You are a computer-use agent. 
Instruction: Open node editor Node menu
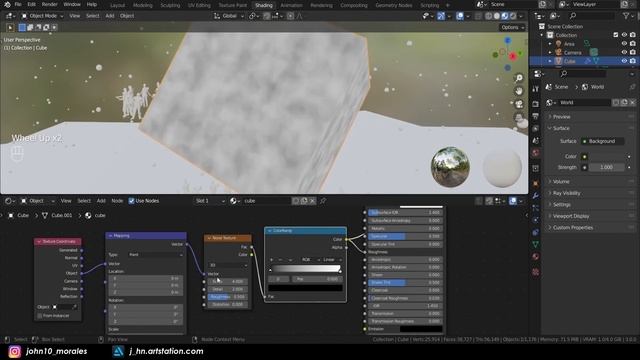[117, 201]
